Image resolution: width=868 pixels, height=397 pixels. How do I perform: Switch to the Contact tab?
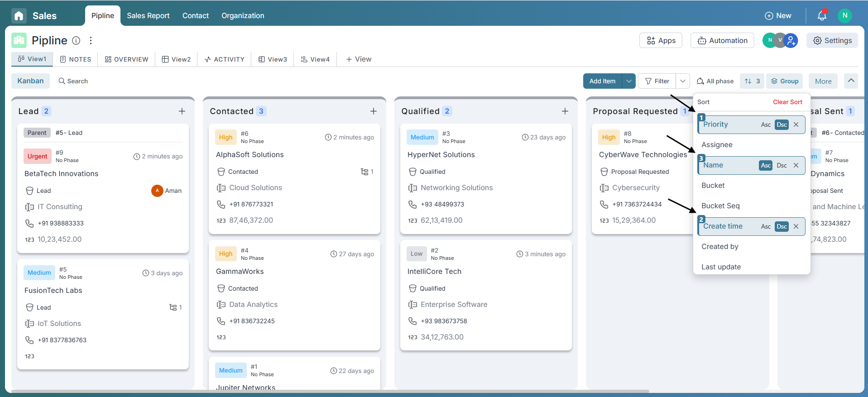pyautogui.click(x=196, y=16)
